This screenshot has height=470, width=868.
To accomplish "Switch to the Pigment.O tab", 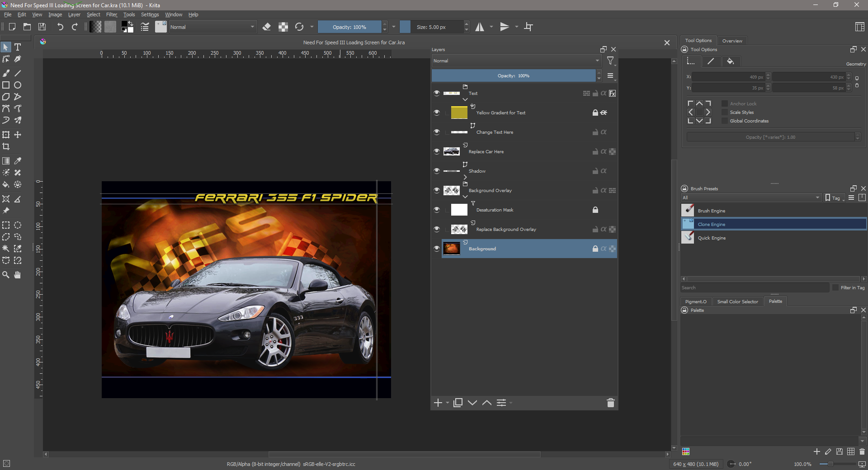I will coord(696,301).
